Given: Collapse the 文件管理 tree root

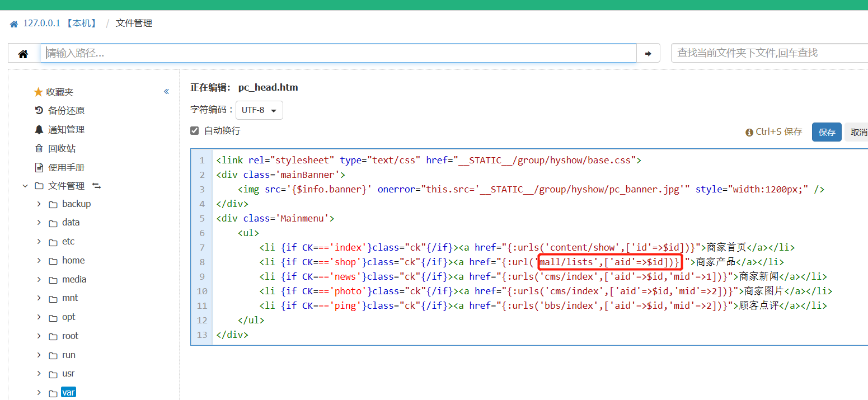Looking at the screenshot, I should pyautogui.click(x=25, y=186).
